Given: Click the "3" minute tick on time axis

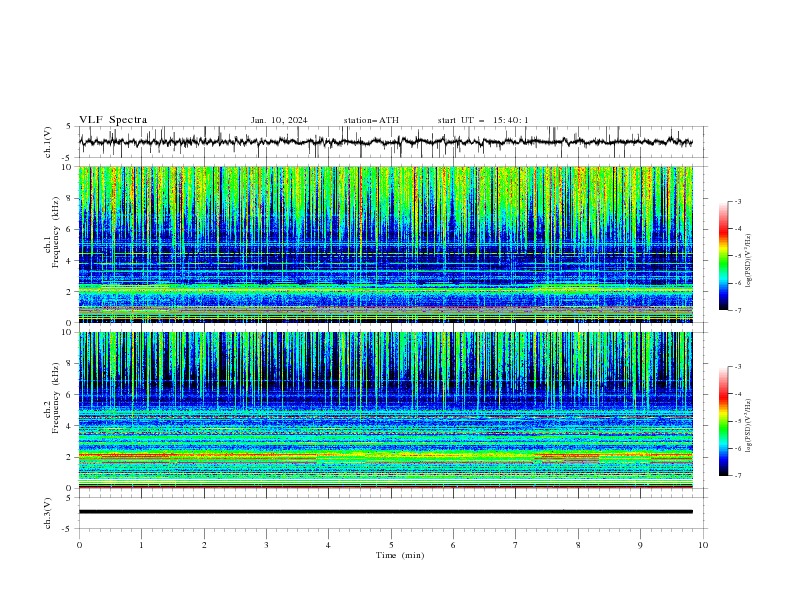Looking at the screenshot, I should click(266, 545).
